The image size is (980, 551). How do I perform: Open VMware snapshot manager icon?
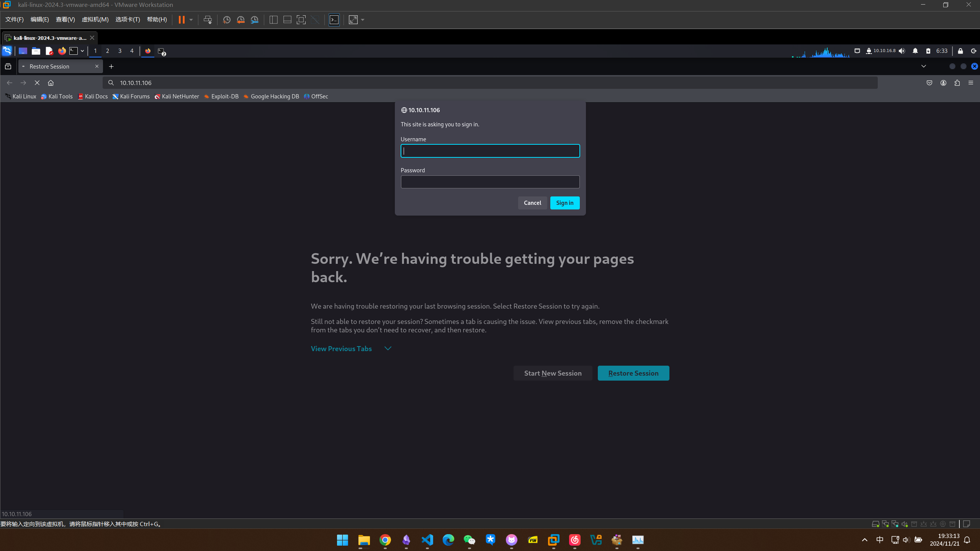pyautogui.click(x=255, y=20)
